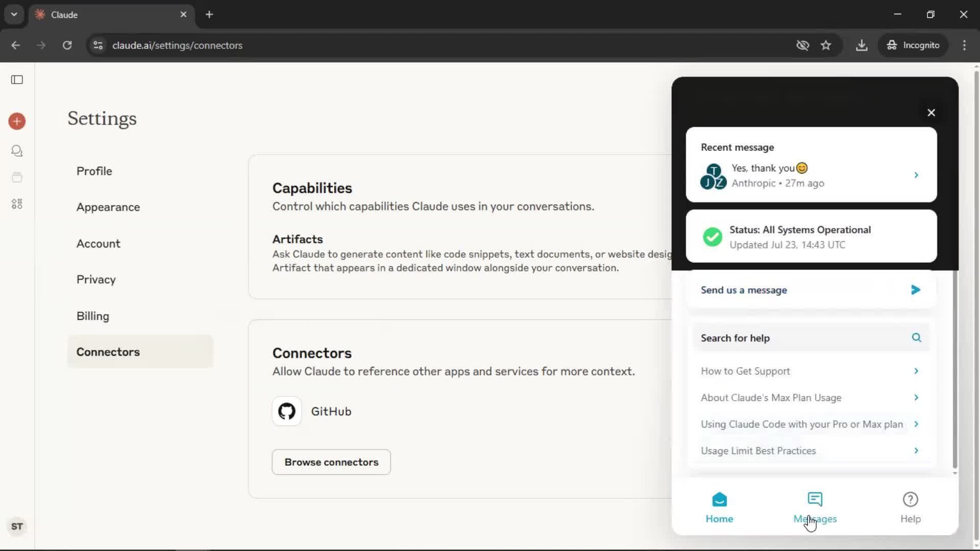The height and width of the screenshot is (551, 980).
Task: Select Connectors settings section
Action: click(140, 352)
